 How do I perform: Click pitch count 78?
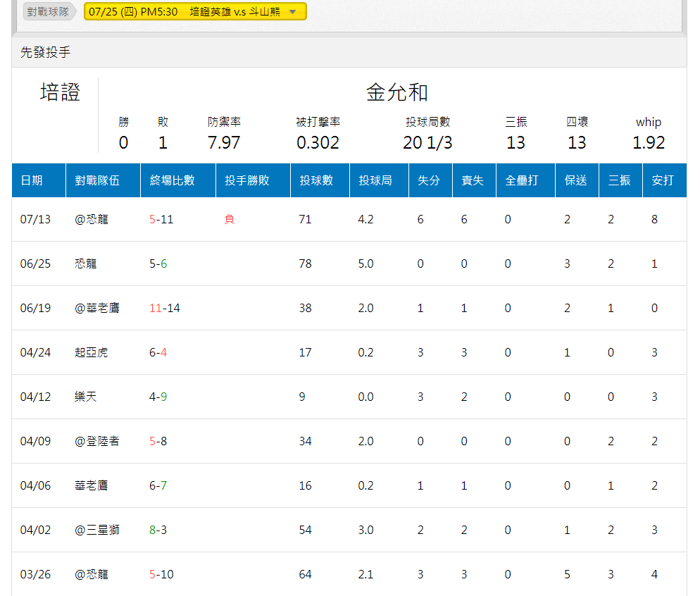[x=306, y=263]
